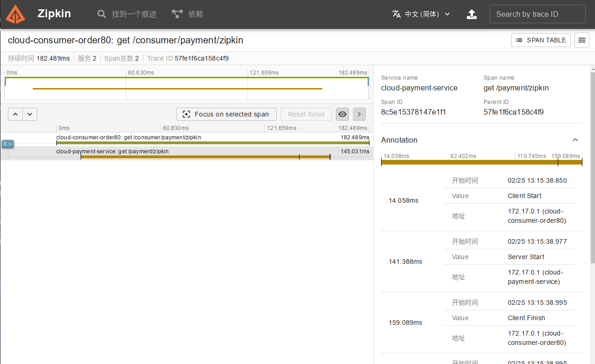Collapse the span tree using the 1 − badge
This screenshot has height=364, width=595.
7,144
